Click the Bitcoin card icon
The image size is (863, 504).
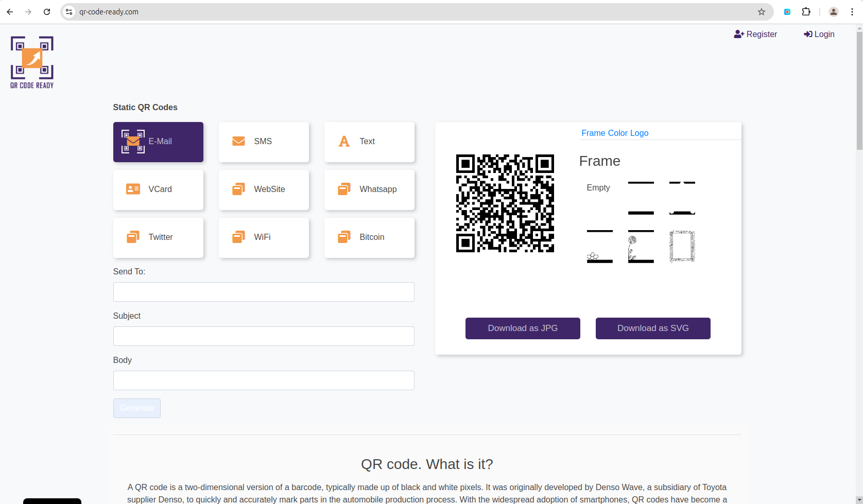click(x=344, y=237)
